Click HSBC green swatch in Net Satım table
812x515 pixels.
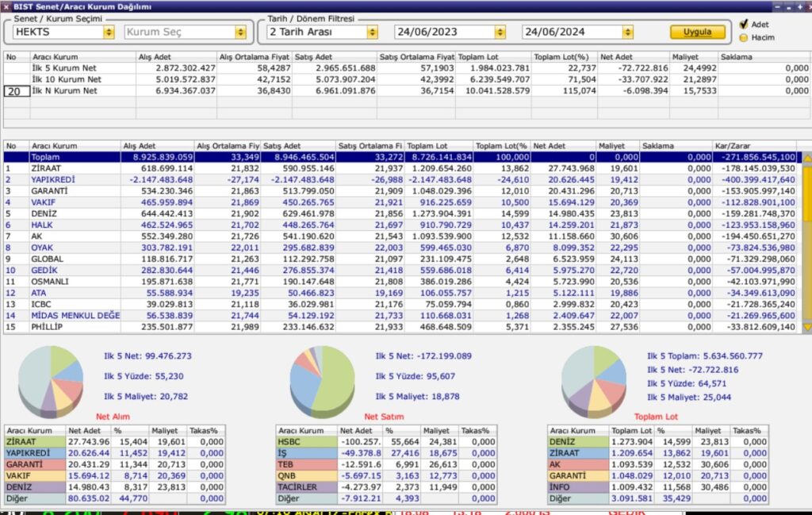tap(306, 442)
